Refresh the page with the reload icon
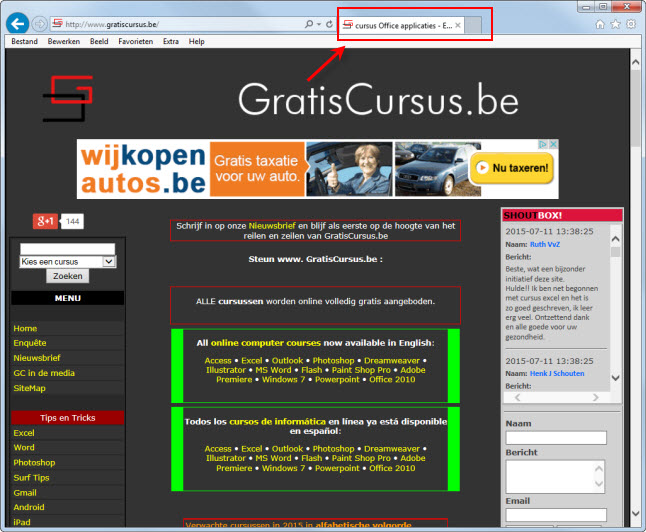This screenshot has width=646, height=532. click(329, 24)
